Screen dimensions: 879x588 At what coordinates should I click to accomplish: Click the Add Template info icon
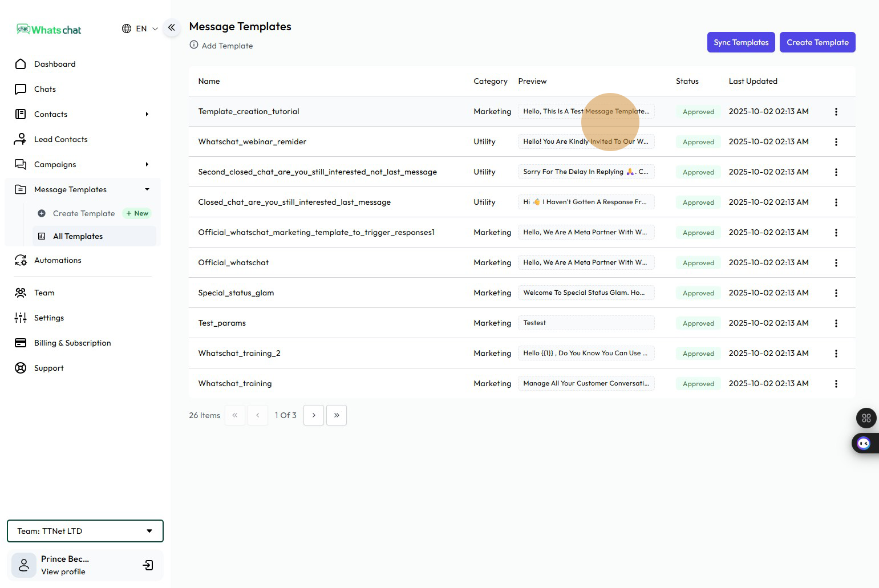tap(194, 45)
